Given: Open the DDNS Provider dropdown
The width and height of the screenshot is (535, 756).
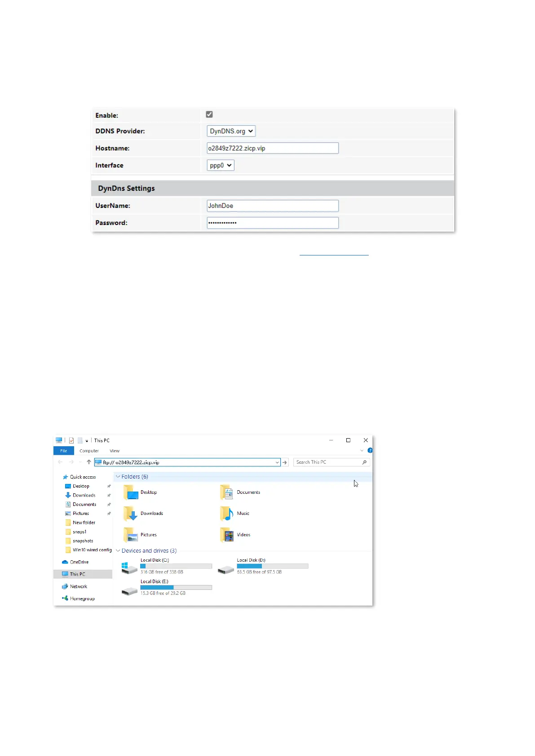Looking at the screenshot, I should (x=231, y=131).
